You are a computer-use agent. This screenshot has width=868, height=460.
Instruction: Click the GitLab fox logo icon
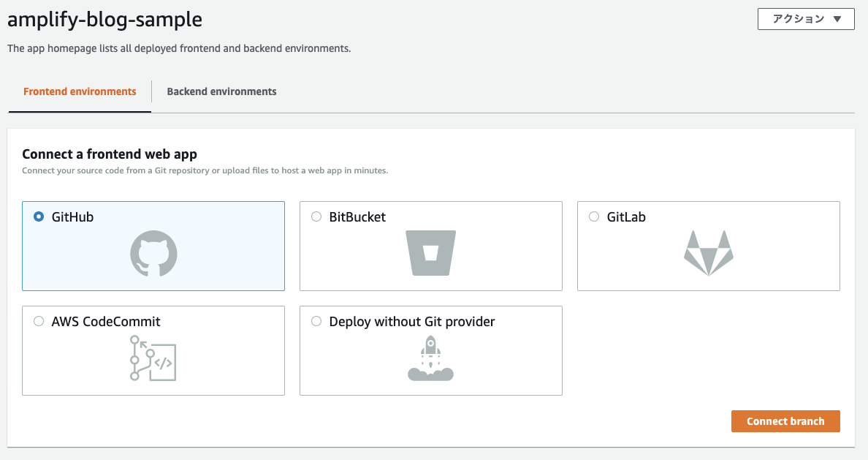tap(708, 253)
